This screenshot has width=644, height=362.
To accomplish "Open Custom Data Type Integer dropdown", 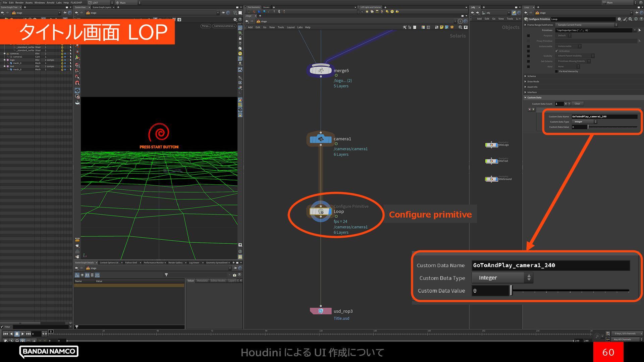I will [x=585, y=122].
